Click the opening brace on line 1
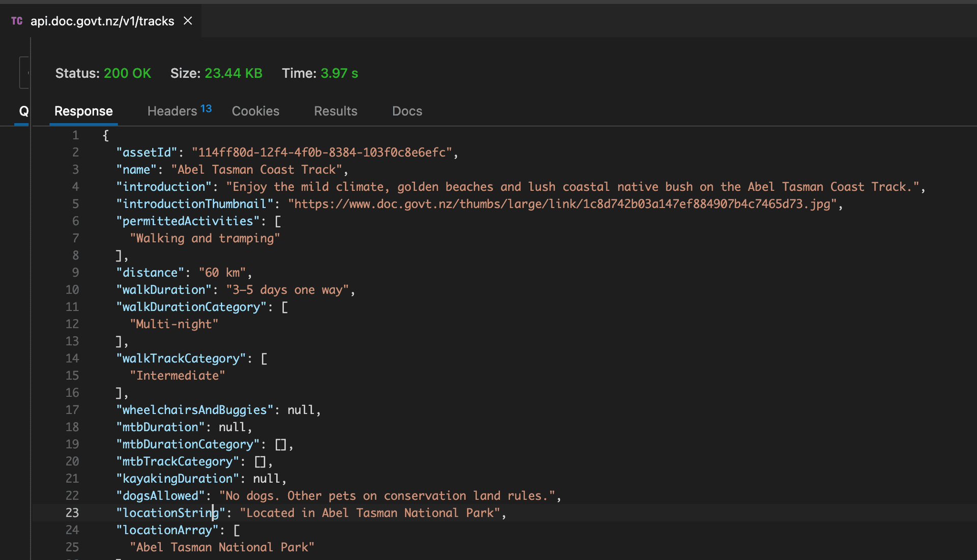Screen dimensions: 977x560 (x=106, y=135)
